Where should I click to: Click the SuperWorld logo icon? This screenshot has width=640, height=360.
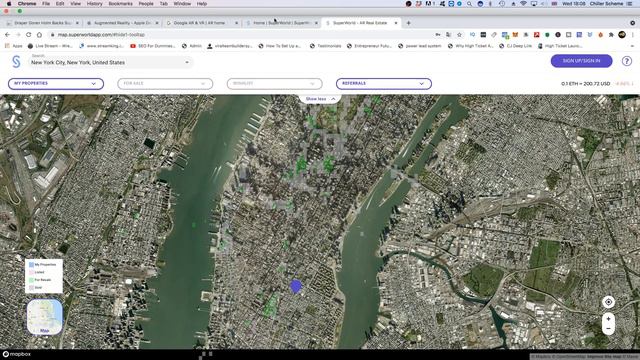(16, 62)
